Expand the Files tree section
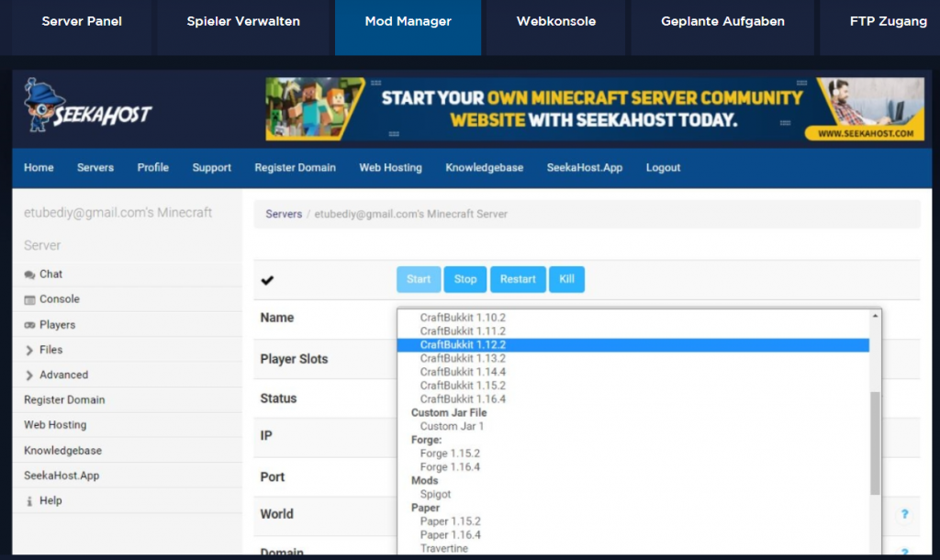Screen dimensions: 940x560 pos(29,350)
